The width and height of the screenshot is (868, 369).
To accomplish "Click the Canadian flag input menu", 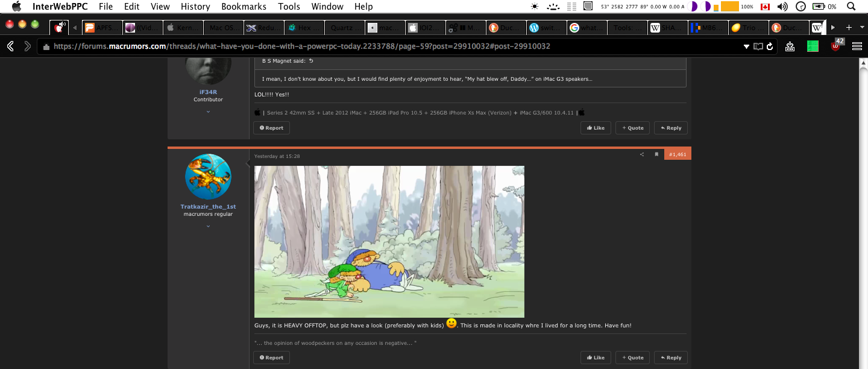I will point(765,7).
